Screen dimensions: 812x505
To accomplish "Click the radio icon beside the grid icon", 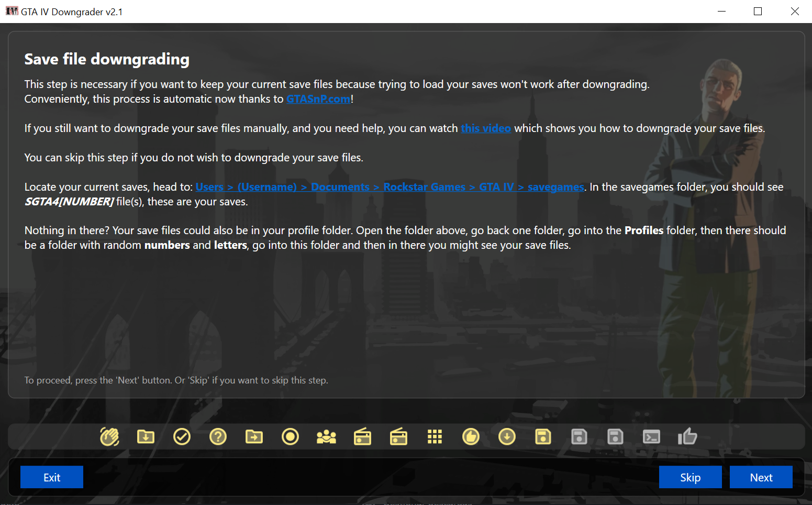I will [x=398, y=436].
